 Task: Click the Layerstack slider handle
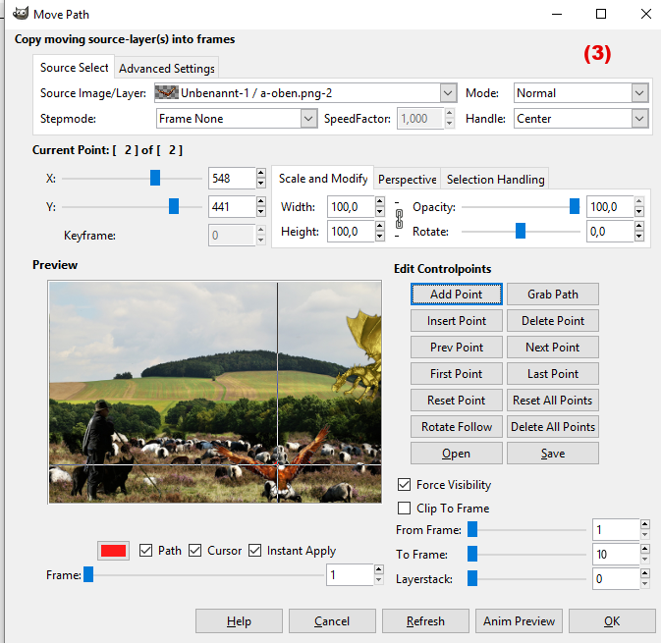tap(472, 578)
